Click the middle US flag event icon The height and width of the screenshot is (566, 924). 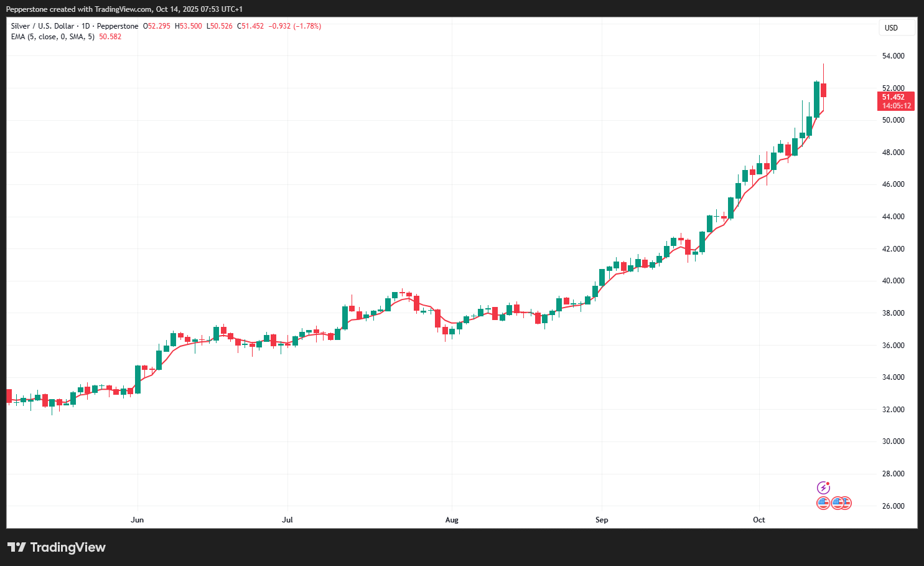pos(838,502)
